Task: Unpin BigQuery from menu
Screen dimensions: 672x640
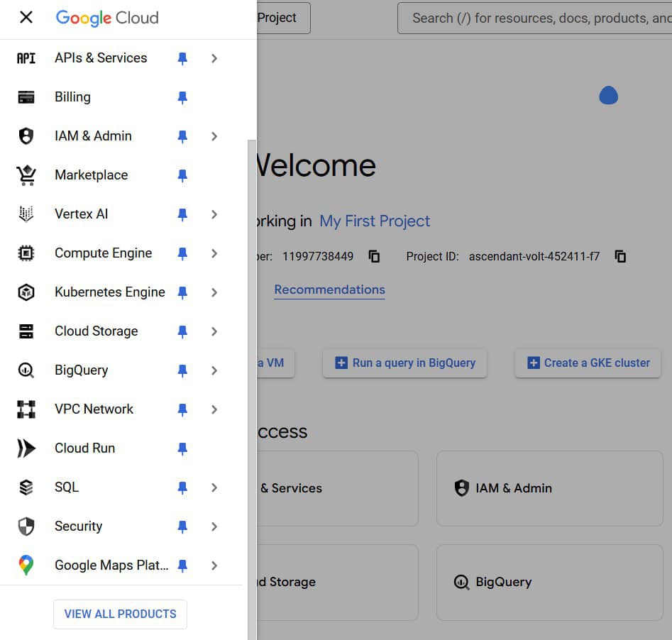Action: coord(182,370)
